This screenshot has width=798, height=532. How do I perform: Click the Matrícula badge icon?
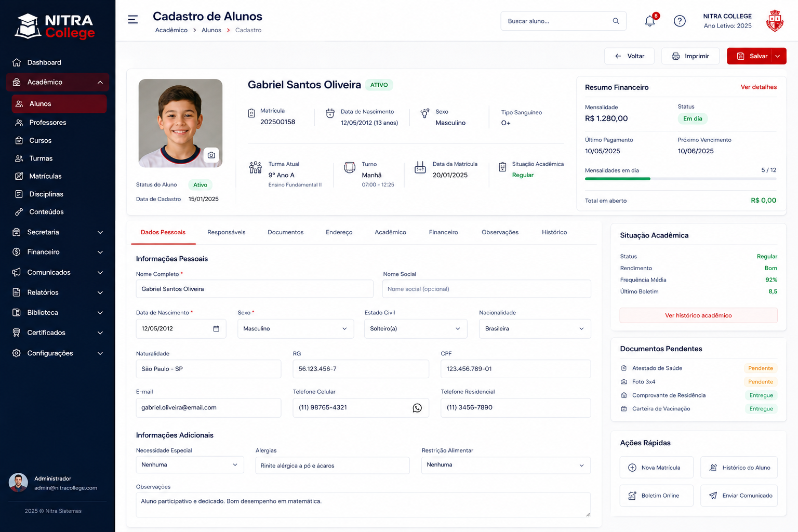tap(251, 113)
